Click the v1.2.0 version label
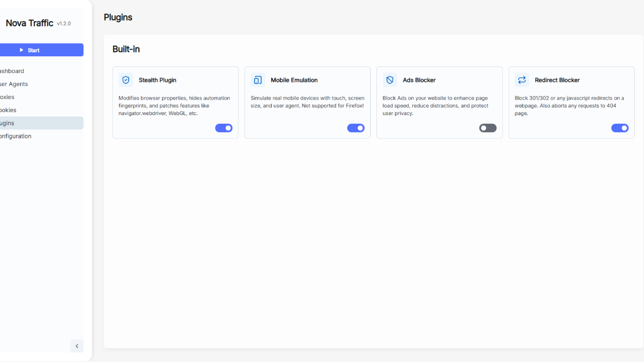644x362 pixels. 64,23
